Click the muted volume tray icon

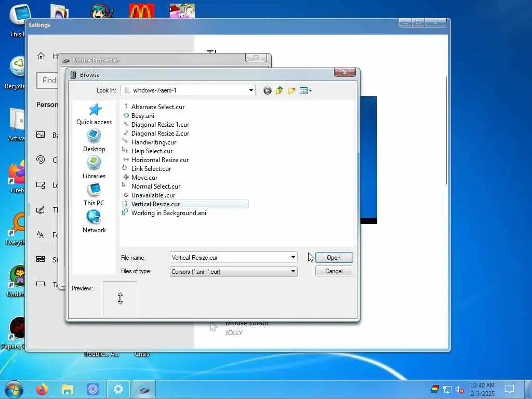460,390
